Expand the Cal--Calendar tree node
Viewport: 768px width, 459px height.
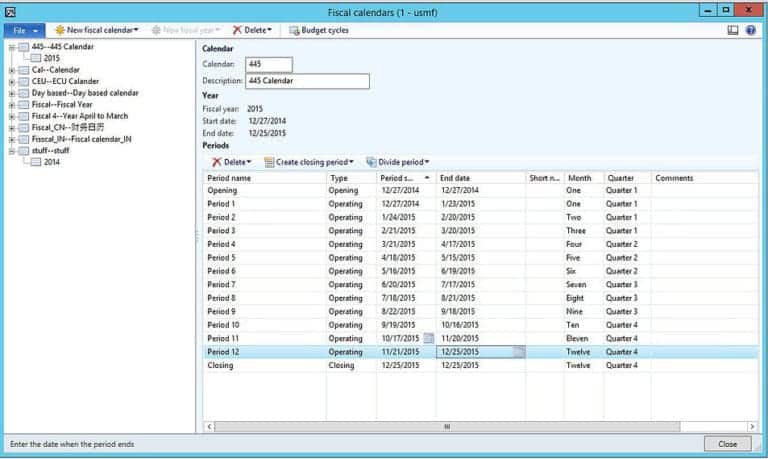12,71
